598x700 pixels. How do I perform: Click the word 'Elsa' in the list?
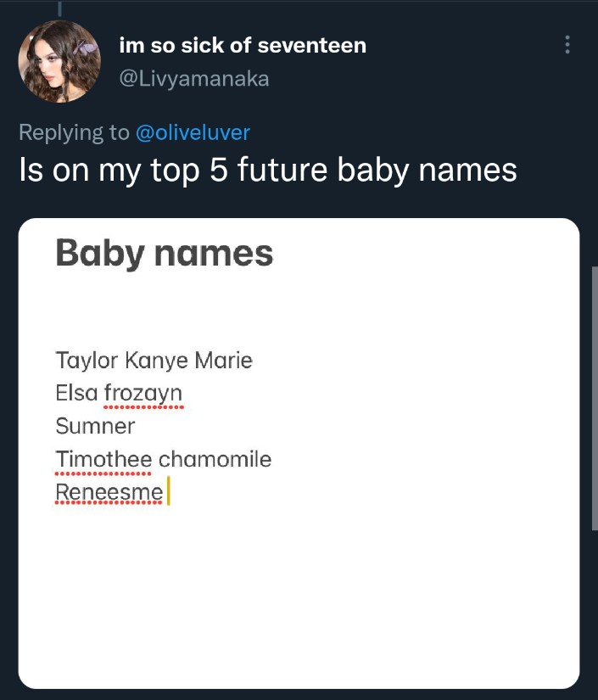click(x=76, y=394)
